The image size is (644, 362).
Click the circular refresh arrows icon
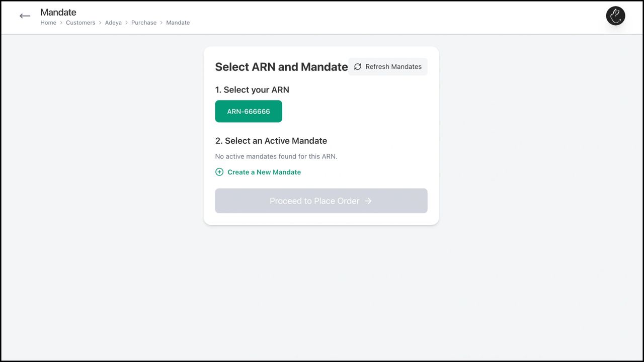coord(358,67)
